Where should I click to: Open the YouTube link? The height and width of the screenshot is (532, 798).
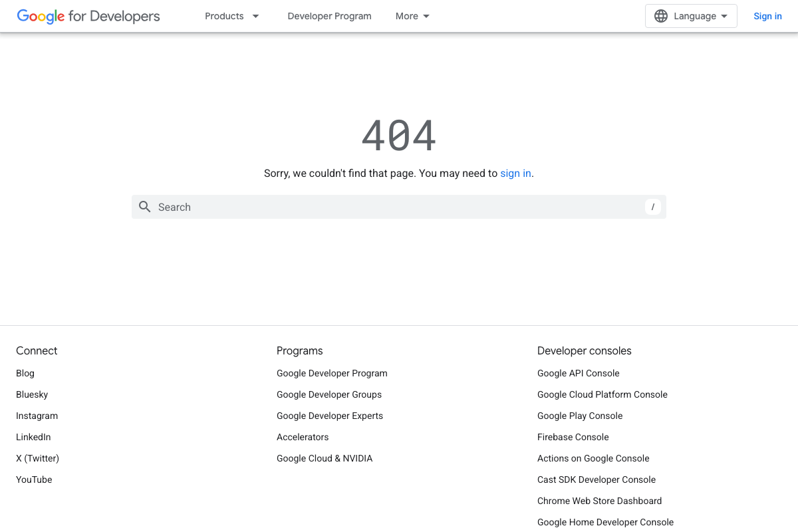click(x=34, y=479)
